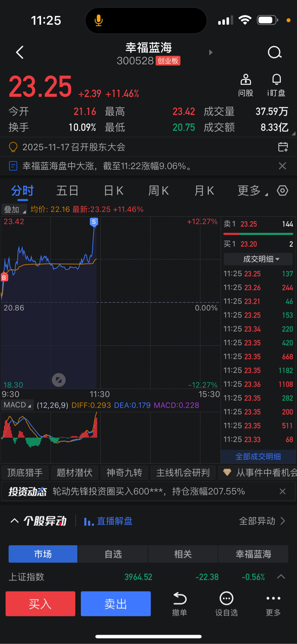Tap the 问股 assistant icon
The image size is (297, 644).
(246, 79)
